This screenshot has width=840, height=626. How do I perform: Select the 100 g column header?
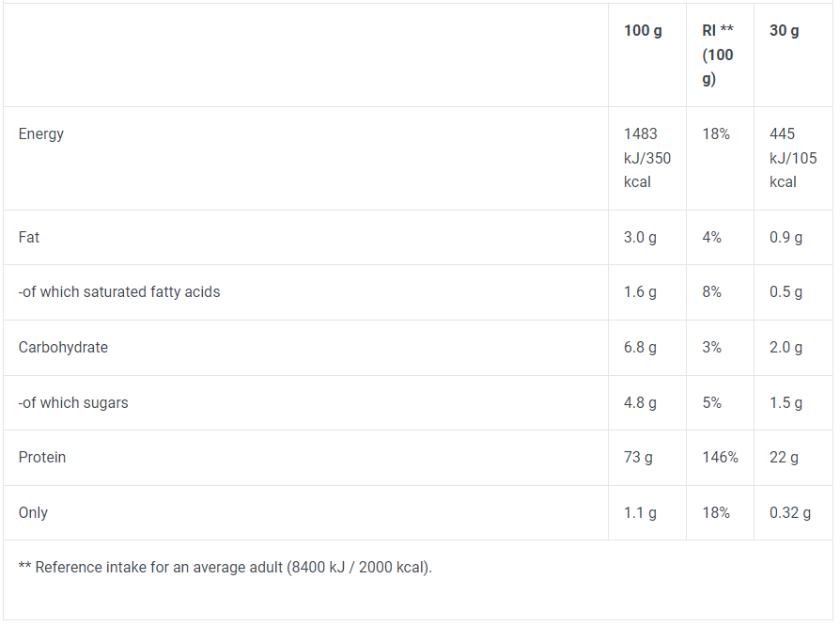pyautogui.click(x=643, y=31)
